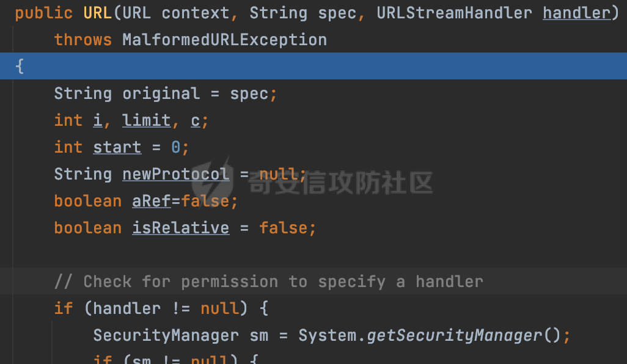Click the URLStreamHandler parameter type
Screen dimensions: 627x364
point(454,13)
